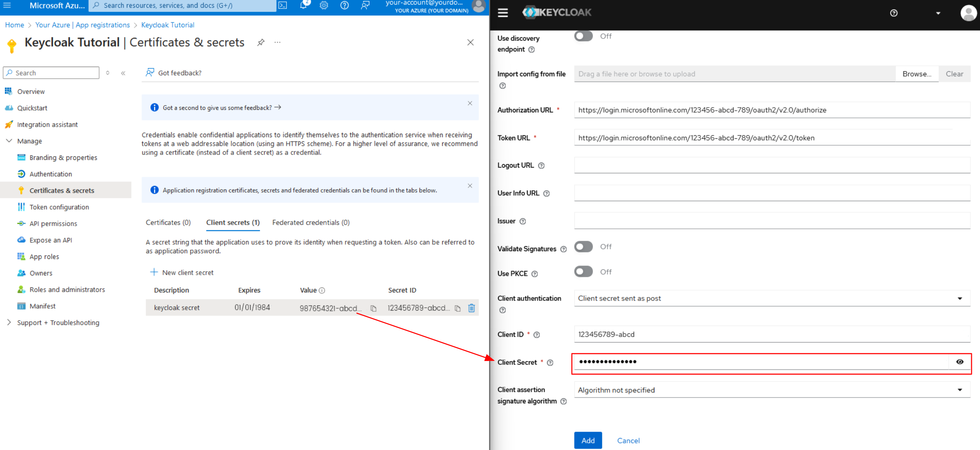Click Clear next to import config
This screenshot has width=980, height=450.
[954, 74]
